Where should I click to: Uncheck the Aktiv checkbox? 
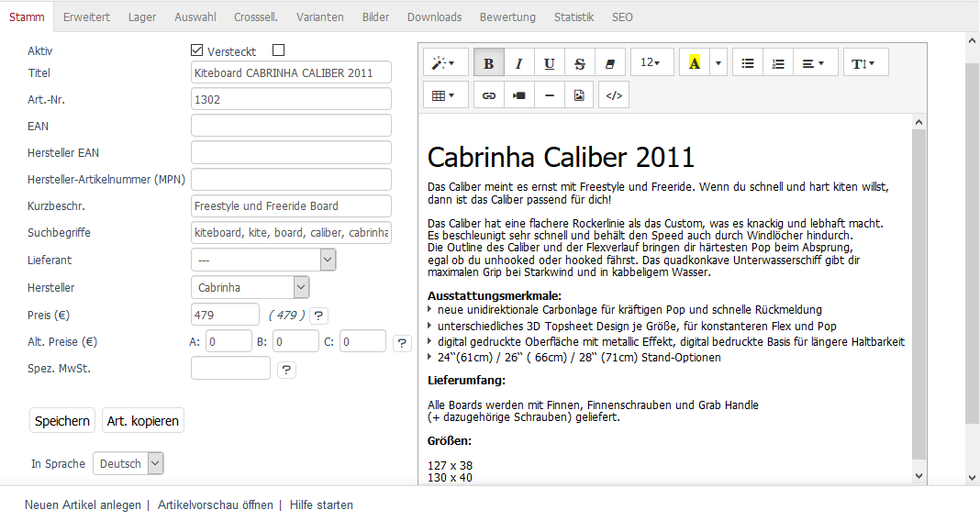click(x=196, y=50)
